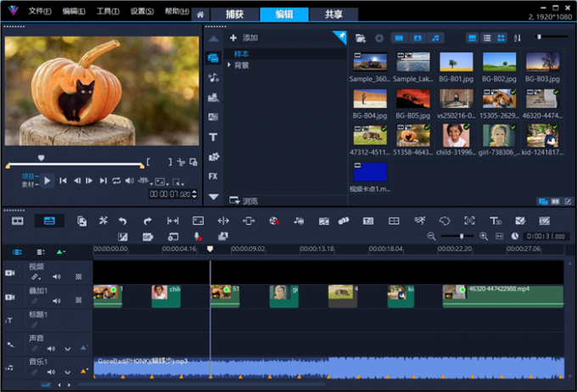Image resolution: width=577 pixels, height=392 pixels.
Task: Click the 浏览 browse button
Action: [x=244, y=200]
